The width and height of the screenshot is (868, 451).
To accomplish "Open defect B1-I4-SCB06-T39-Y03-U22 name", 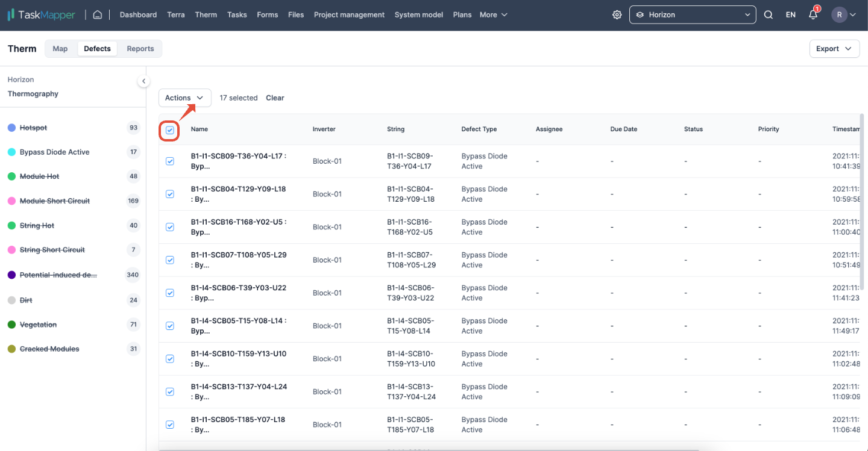I will pos(239,293).
